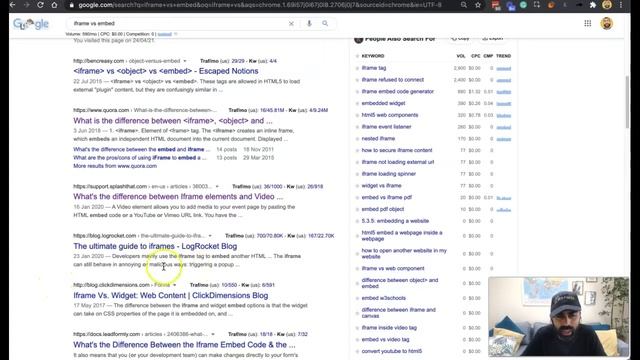Open keyword 'widget vs iframe'

(381, 186)
